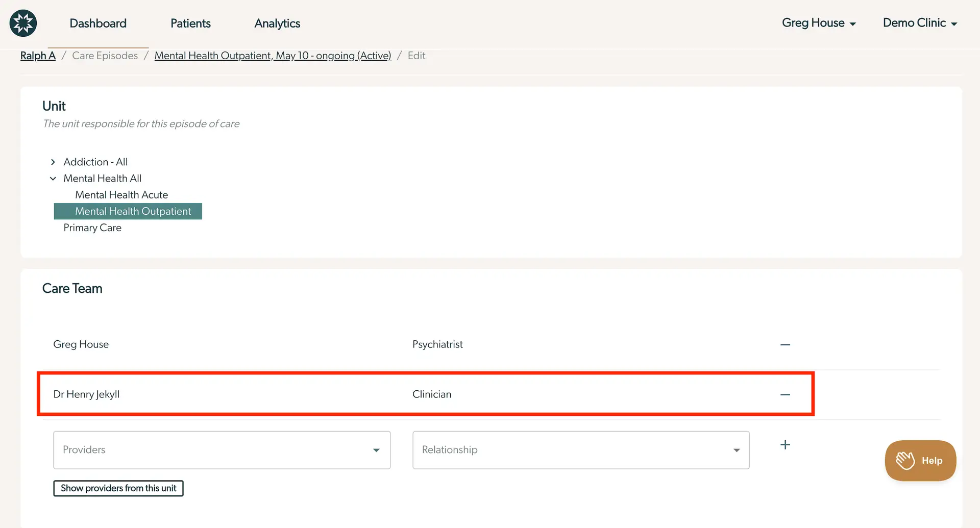Expand the Addiction - All unit
980x528 pixels.
[x=53, y=162]
